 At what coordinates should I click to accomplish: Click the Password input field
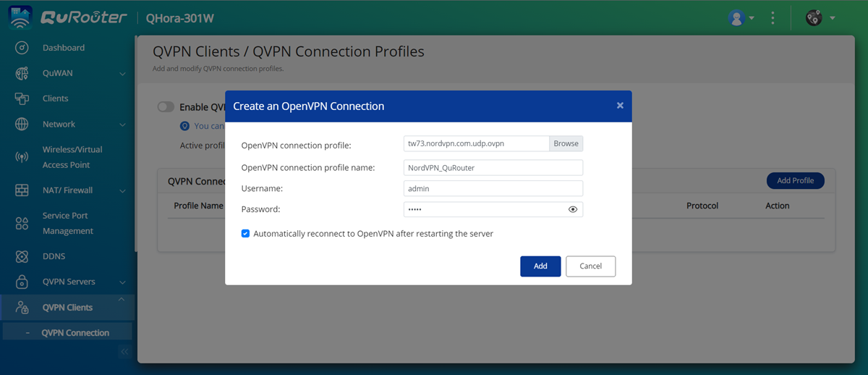tap(493, 209)
